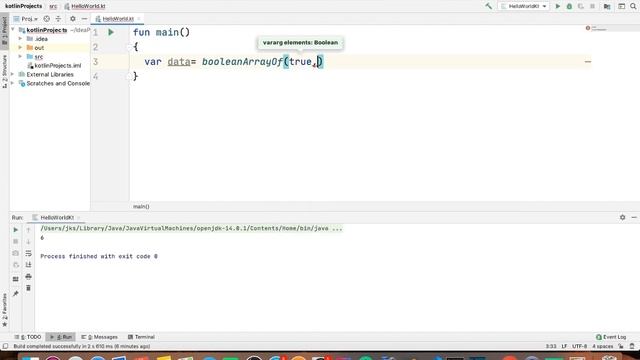Start debugging with the green bug icon

coord(569,6)
